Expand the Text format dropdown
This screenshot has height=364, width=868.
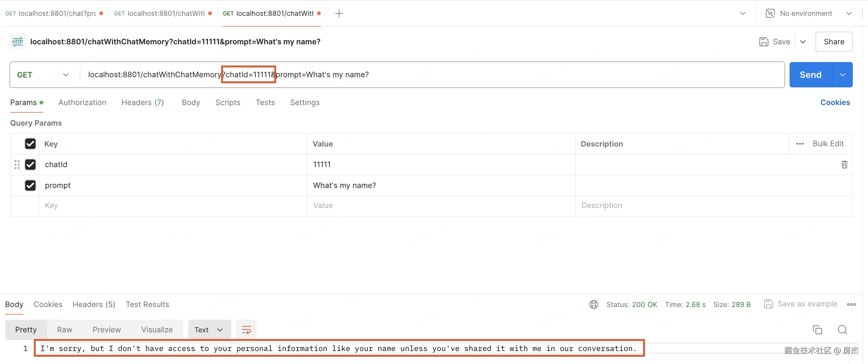[209, 329]
